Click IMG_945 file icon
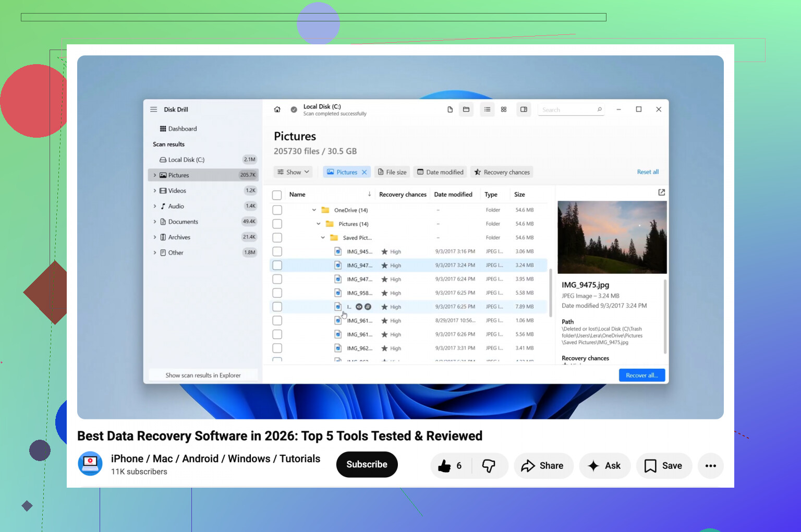The image size is (801, 532). 338,251
